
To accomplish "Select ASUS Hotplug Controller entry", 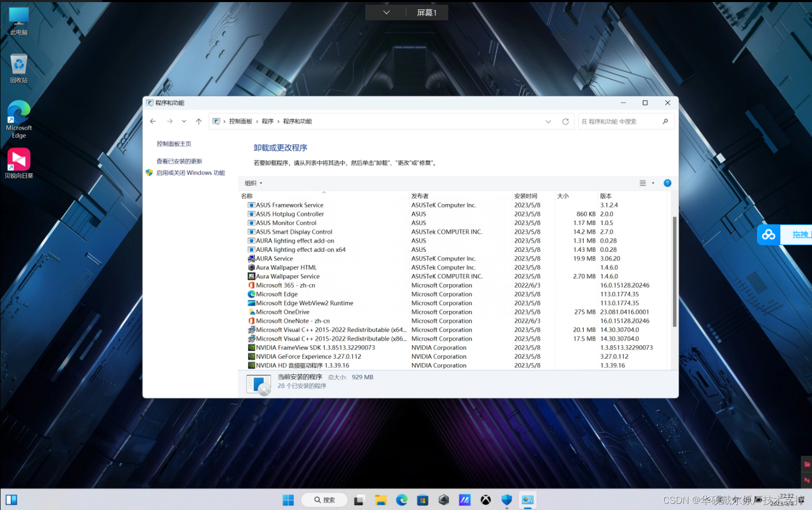I will 290,214.
